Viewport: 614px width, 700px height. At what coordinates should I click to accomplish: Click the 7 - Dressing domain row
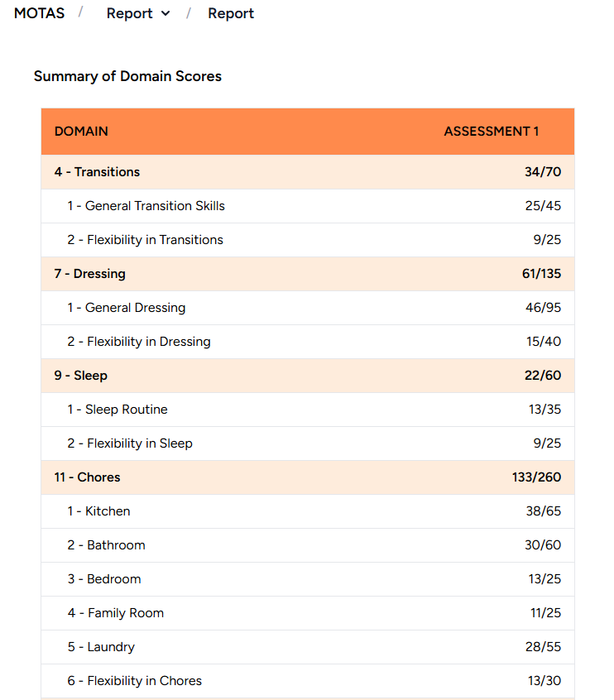(90, 274)
